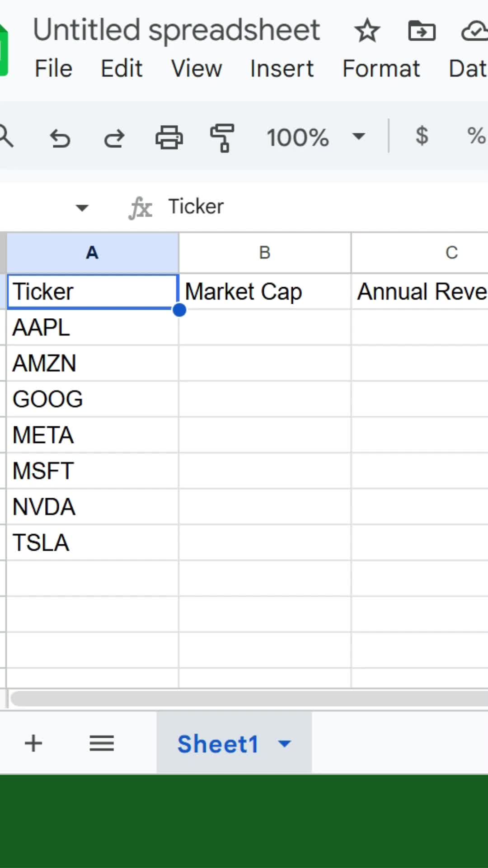Activate the paint format tool
488x868 pixels.
pos(222,137)
